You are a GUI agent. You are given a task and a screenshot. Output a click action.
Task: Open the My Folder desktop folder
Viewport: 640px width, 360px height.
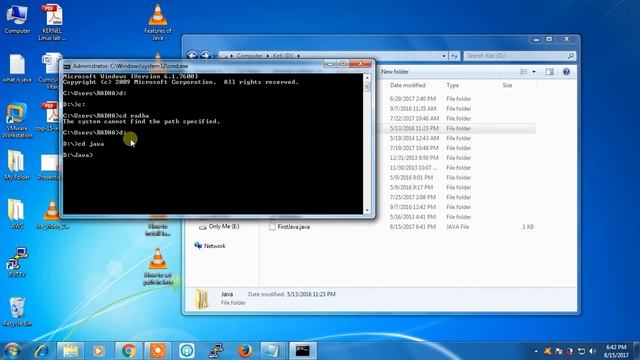point(17,165)
